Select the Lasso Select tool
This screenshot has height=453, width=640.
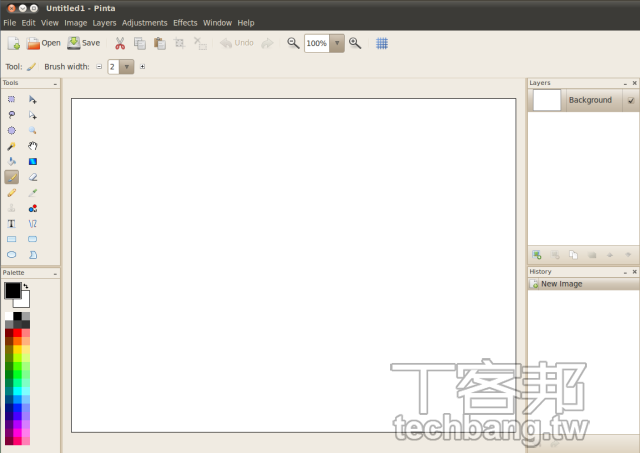pyautogui.click(x=11, y=115)
